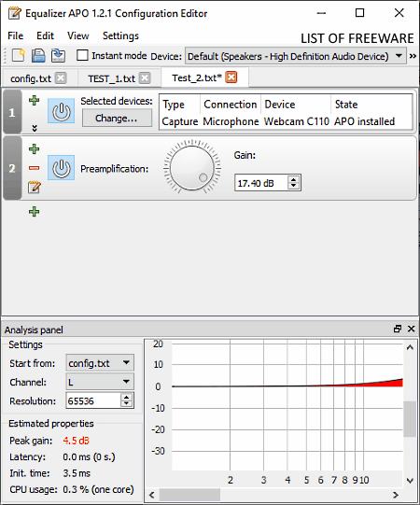Screen dimensions: 420x505
Task: Click the Preamplification gain dial
Action: pyautogui.click(x=192, y=167)
